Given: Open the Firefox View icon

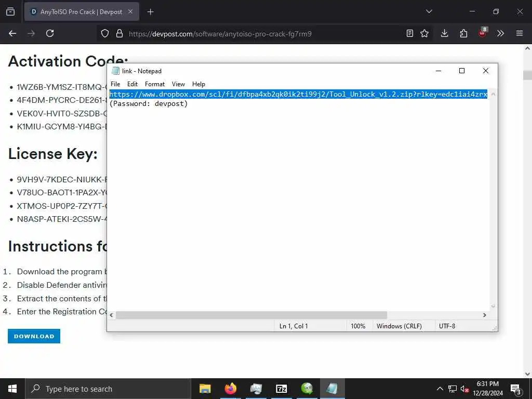Looking at the screenshot, I should tap(10, 11).
